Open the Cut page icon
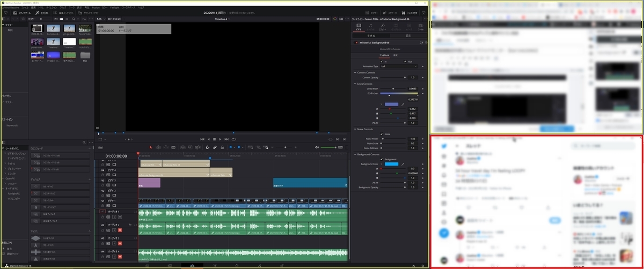The height and width of the screenshot is (269, 644). 170,265
